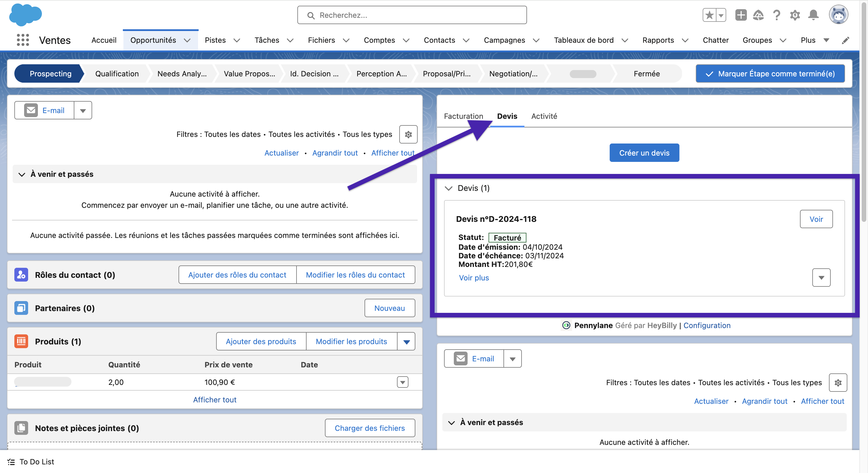Image resolution: width=868 pixels, height=473 pixels.
Task: Click the Pennylane logo icon
Action: [566, 325]
